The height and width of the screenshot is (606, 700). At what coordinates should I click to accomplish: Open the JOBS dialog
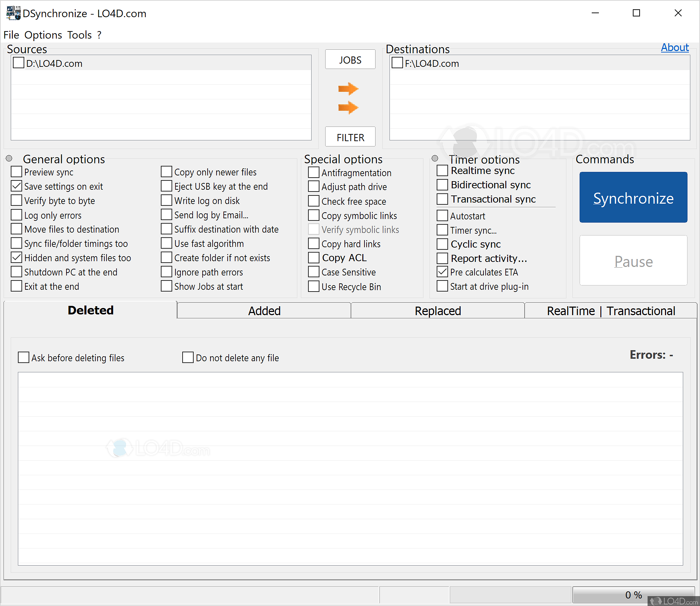pos(350,60)
